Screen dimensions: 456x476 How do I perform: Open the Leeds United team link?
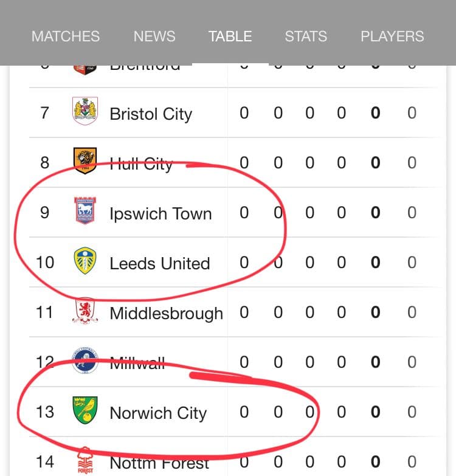click(x=160, y=263)
